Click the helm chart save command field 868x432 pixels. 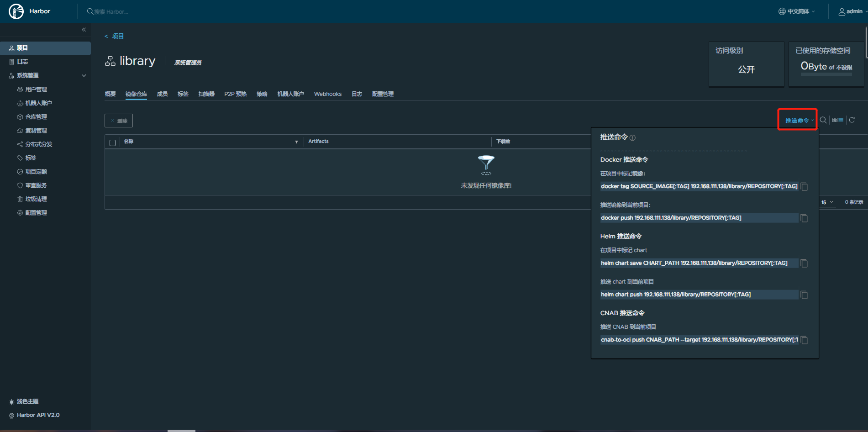click(699, 263)
